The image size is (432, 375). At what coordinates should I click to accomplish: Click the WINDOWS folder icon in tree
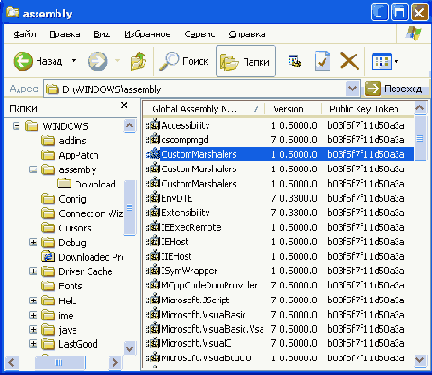31,126
